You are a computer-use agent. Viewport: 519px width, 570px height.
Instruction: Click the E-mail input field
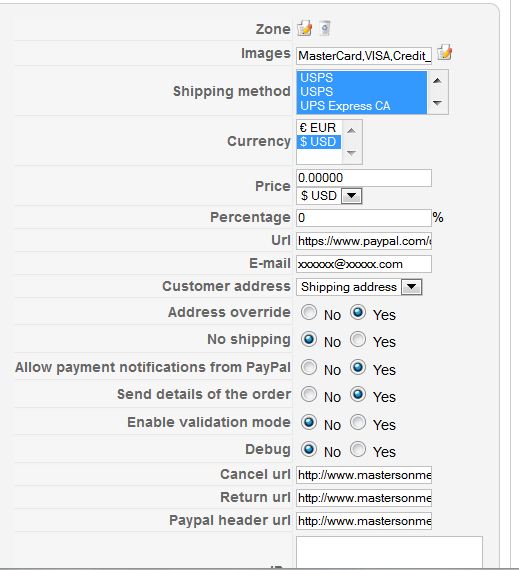(364, 264)
